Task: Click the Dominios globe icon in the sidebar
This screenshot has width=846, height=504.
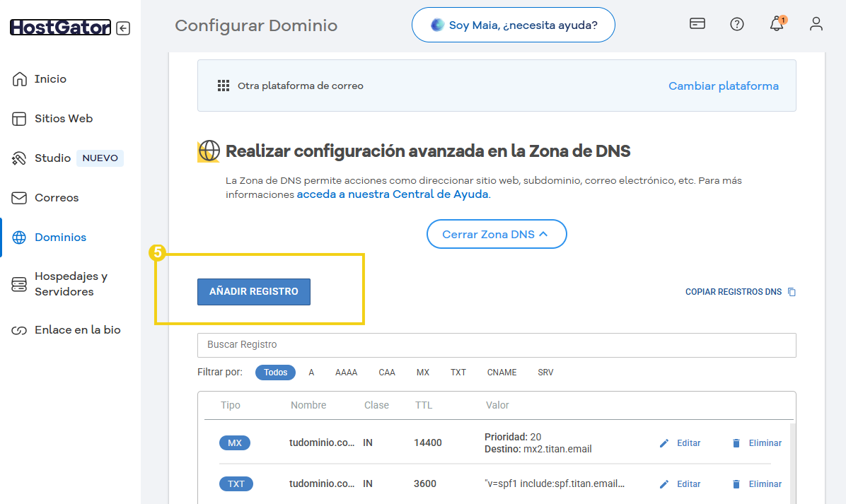Action: coord(19,238)
